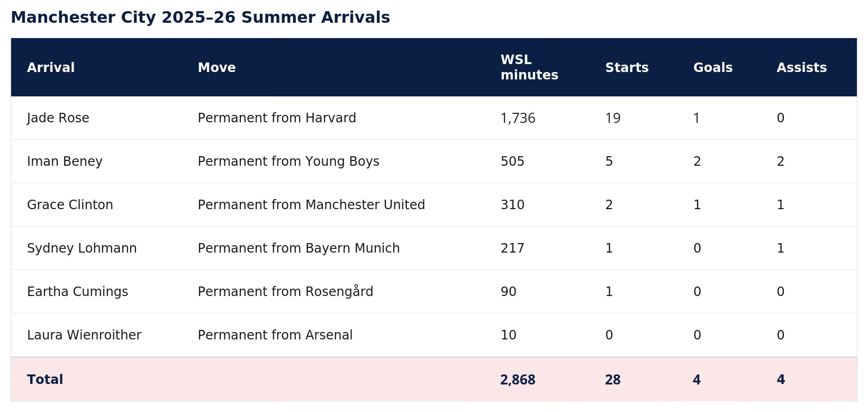Click the Arrival column header
Viewport: 868px width, 412px height.
tap(51, 68)
